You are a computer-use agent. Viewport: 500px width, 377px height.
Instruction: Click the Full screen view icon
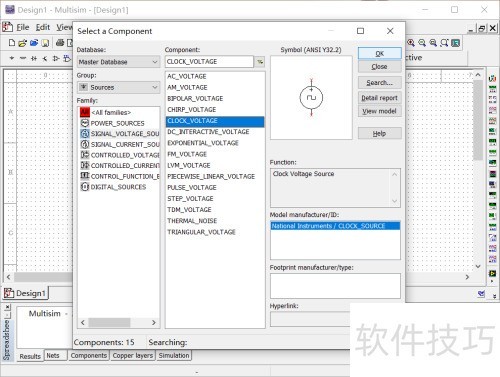pos(456,43)
